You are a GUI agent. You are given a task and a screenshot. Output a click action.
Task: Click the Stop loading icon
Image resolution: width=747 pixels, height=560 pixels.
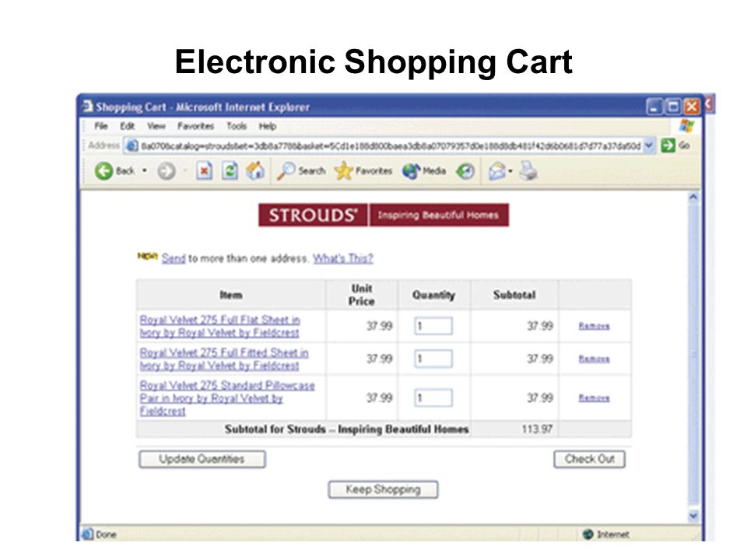tap(205, 170)
